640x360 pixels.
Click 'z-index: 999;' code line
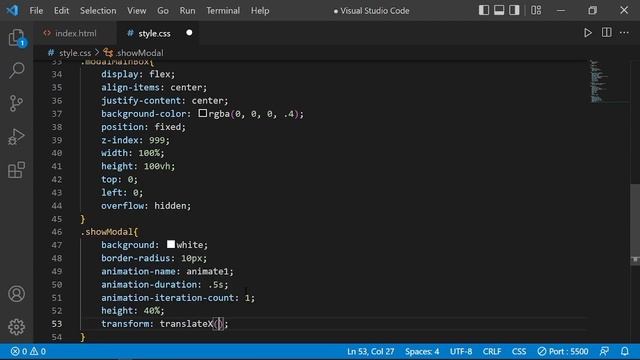pos(135,140)
